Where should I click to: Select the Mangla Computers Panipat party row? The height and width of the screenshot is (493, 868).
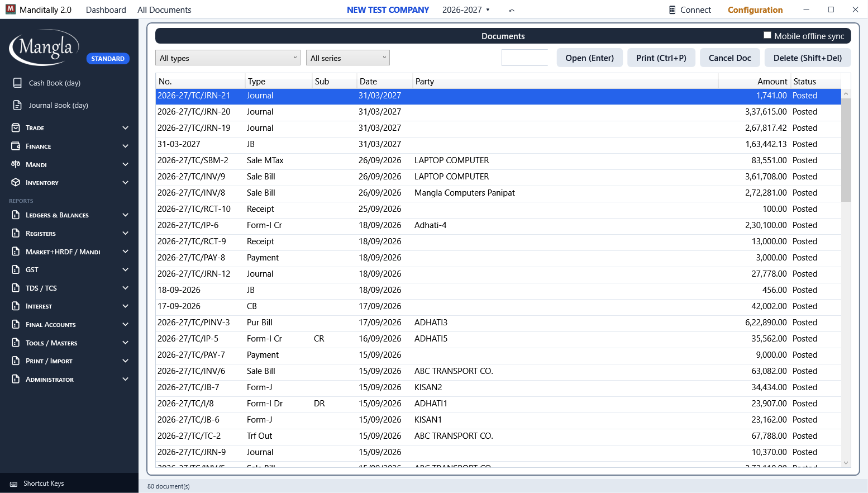[498, 193]
